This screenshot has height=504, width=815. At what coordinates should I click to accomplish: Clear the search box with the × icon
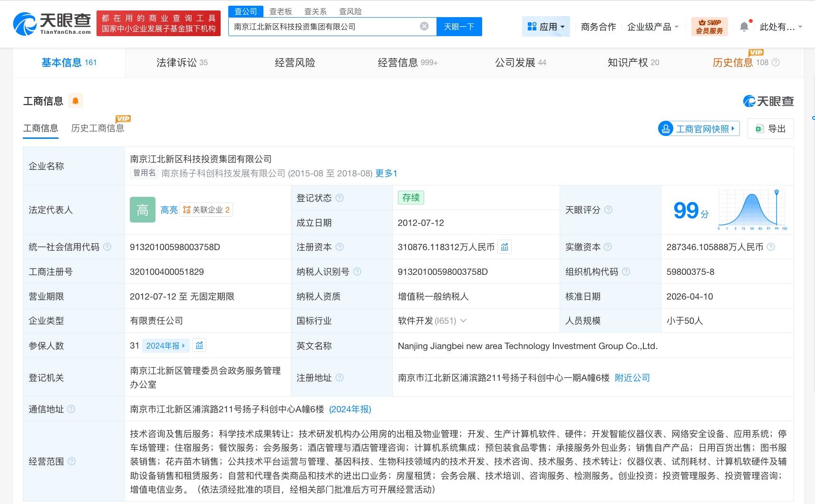coord(424,26)
